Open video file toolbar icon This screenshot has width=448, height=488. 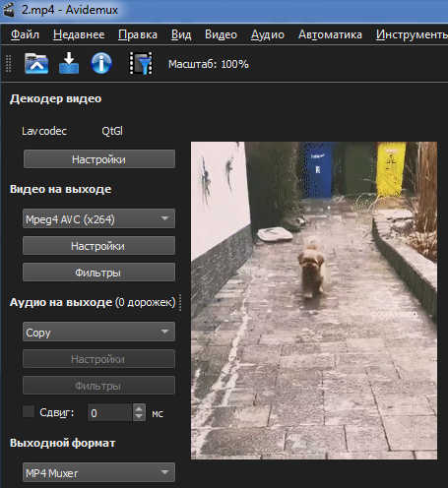(36, 63)
